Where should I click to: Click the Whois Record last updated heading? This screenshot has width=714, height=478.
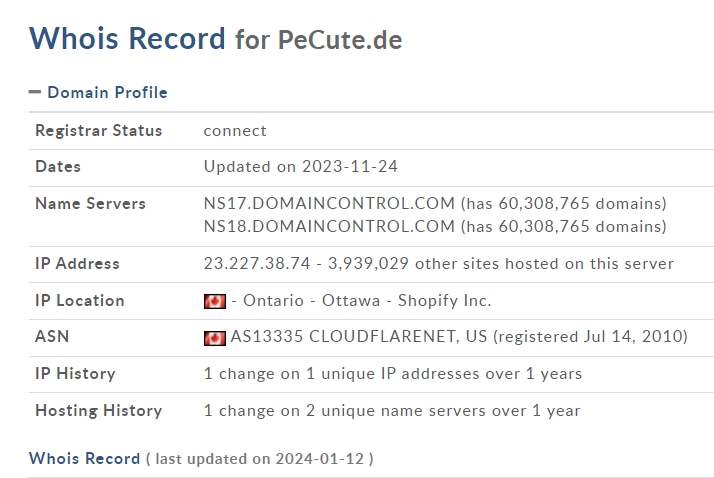(x=201, y=458)
